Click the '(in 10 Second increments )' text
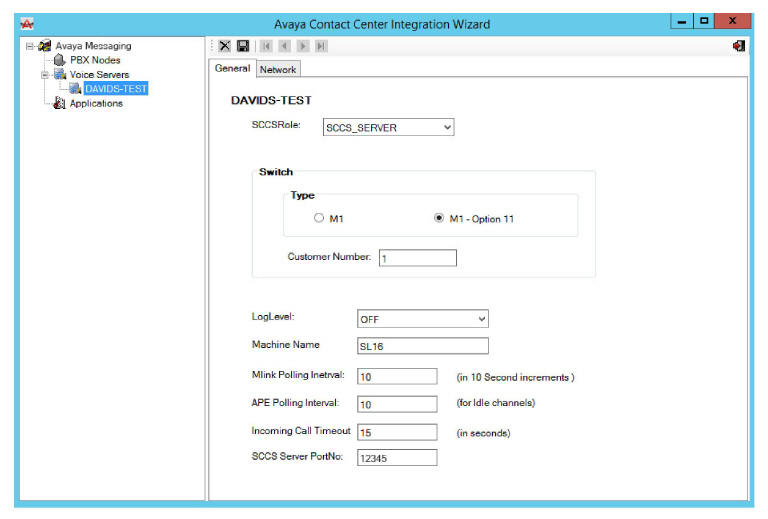The width and height of the screenshot is (768, 519). (515, 377)
